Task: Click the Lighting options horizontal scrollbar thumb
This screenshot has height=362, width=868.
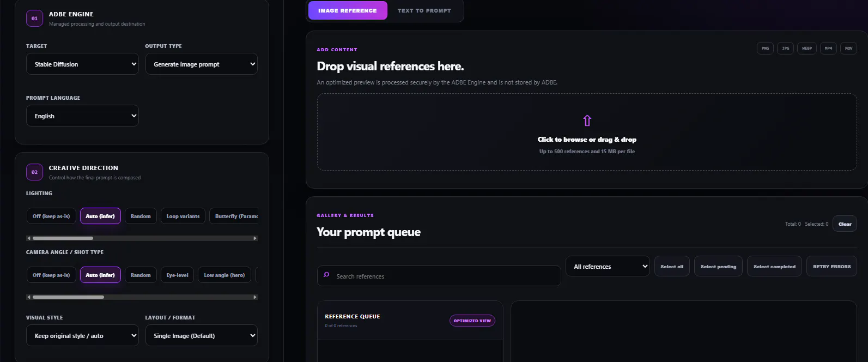Action: [x=63, y=238]
